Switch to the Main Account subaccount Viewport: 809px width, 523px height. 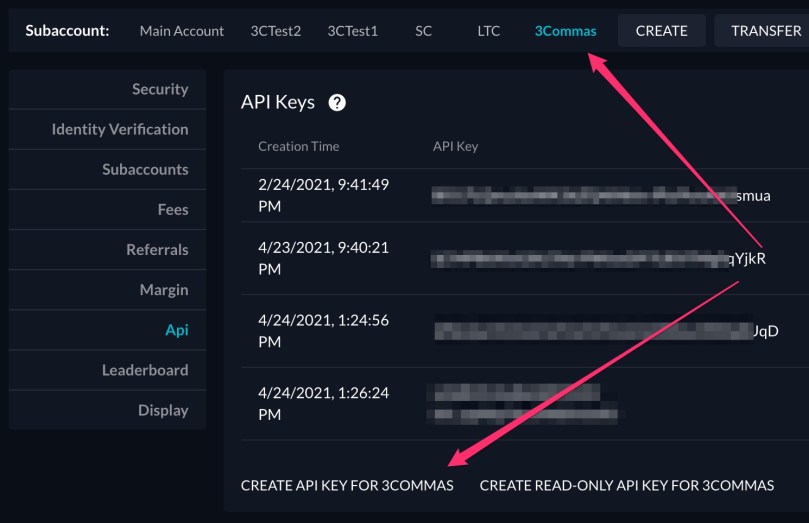coord(182,31)
